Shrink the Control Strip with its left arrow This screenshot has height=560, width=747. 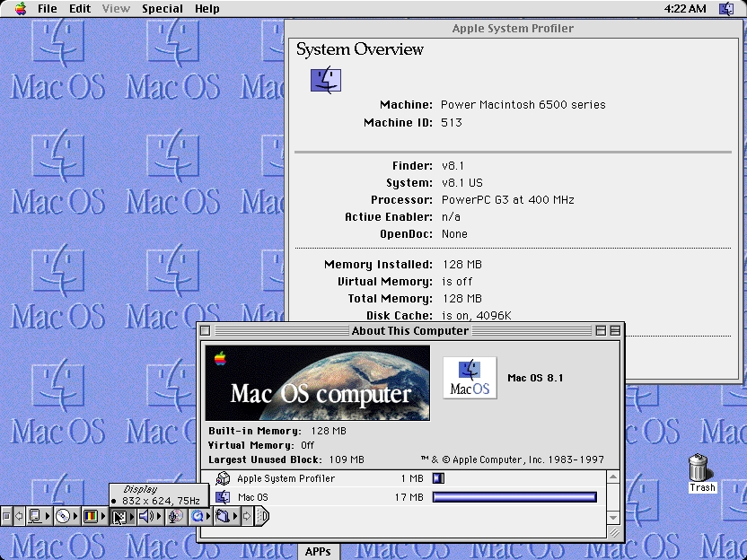click(18, 516)
